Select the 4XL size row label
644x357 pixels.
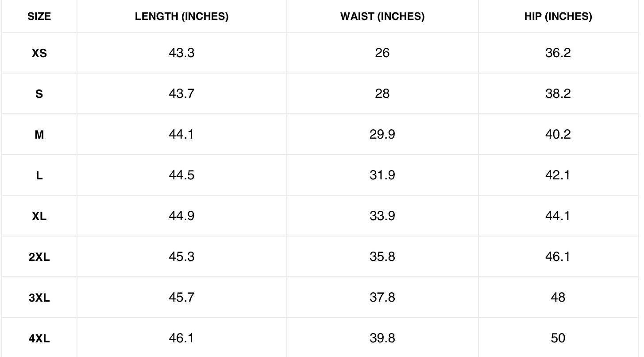click(39, 338)
